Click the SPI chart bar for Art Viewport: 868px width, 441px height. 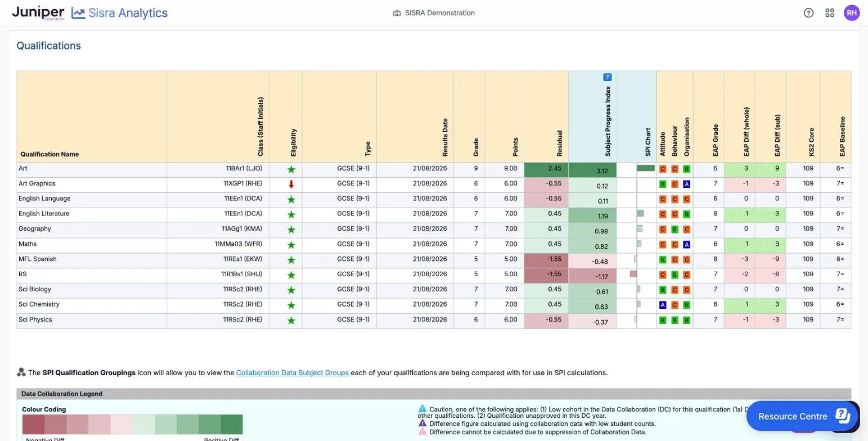pyautogui.click(x=646, y=168)
